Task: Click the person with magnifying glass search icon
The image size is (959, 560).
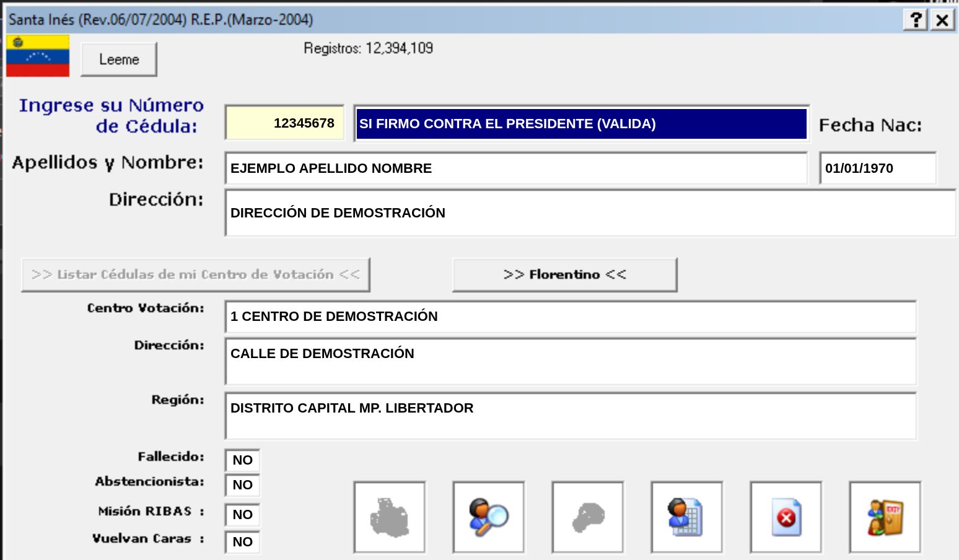Action: (489, 517)
